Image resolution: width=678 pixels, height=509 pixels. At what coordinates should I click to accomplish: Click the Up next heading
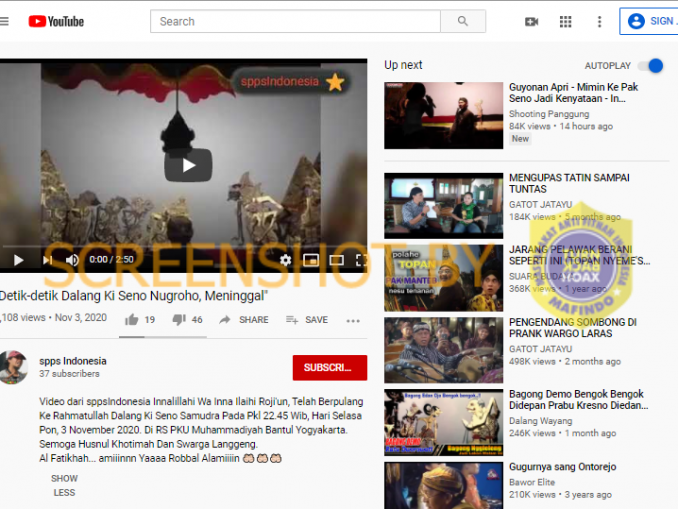pyautogui.click(x=403, y=65)
